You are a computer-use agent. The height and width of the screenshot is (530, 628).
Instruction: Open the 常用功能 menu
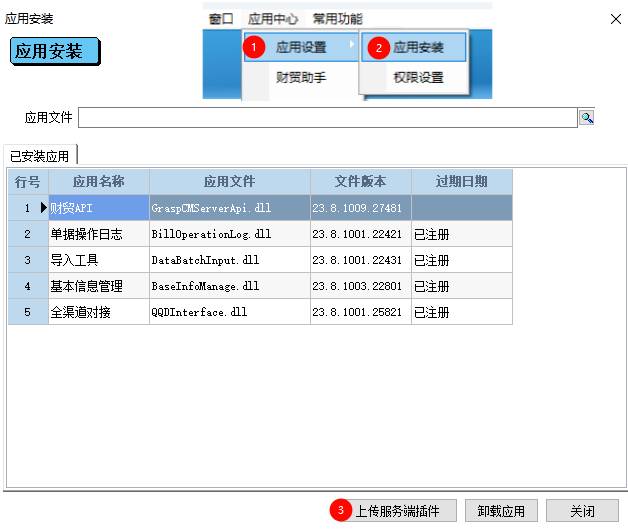[x=337, y=19]
